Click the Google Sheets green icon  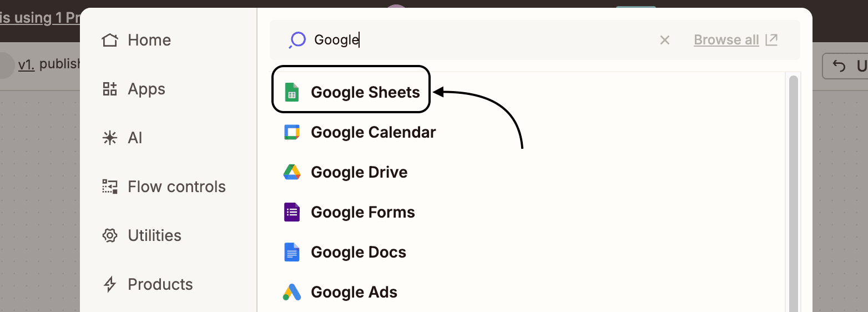tap(291, 92)
